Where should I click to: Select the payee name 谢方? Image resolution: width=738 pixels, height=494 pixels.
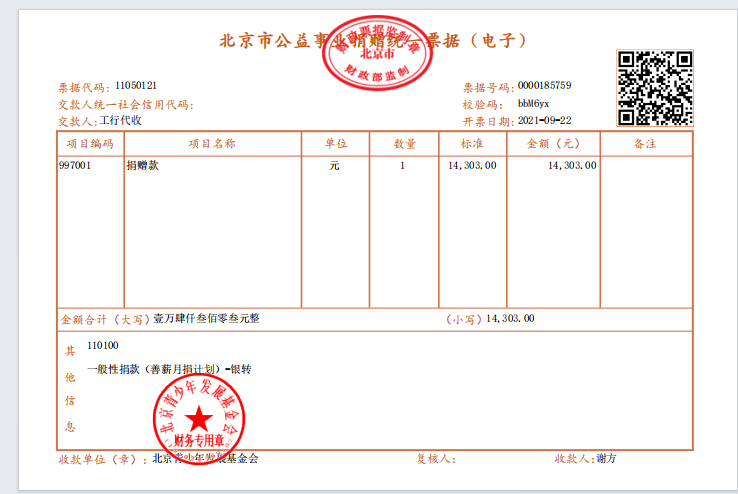point(606,459)
